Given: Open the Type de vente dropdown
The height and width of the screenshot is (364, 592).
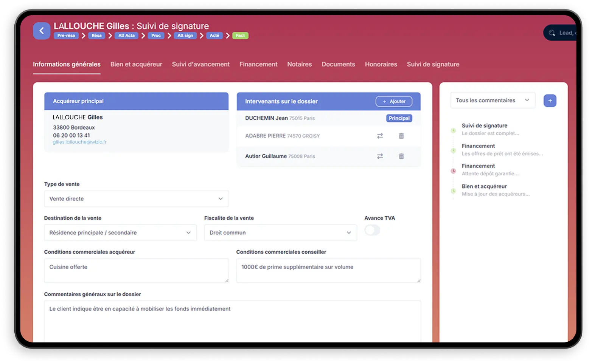Looking at the screenshot, I should click(136, 199).
